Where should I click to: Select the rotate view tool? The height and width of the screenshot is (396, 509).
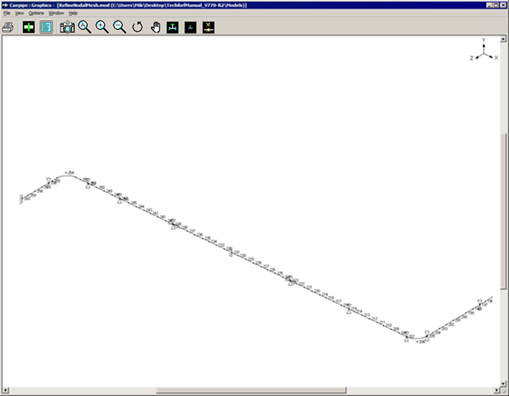pos(137,27)
